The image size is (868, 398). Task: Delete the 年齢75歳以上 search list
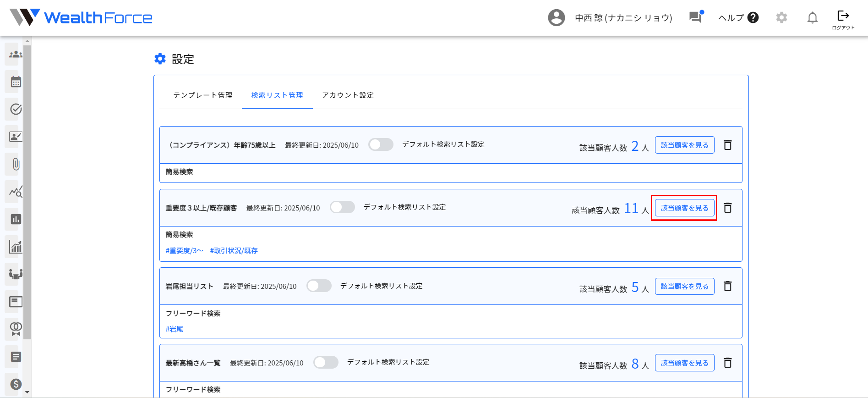(728, 145)
